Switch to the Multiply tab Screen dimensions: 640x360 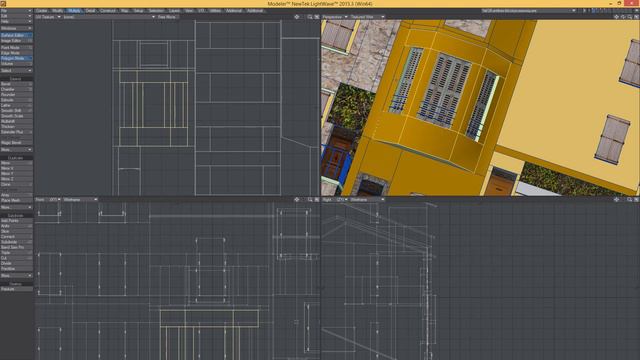pos(74,11)
